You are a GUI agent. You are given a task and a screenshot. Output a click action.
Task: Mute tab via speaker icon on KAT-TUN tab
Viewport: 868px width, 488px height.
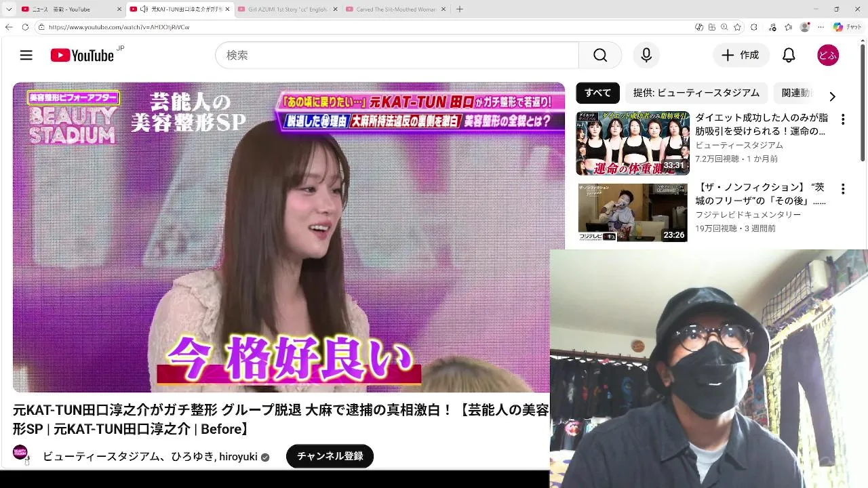(144, 9)
